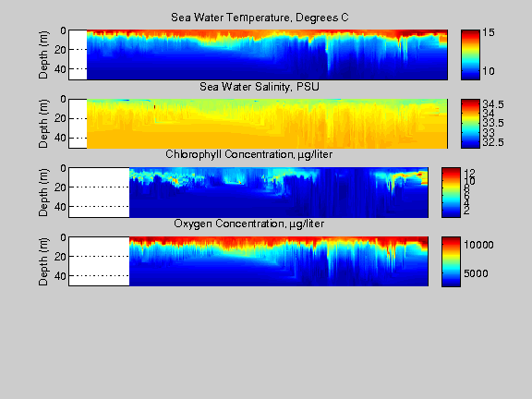Click the temperature plot Depth (m) axis label

pyautogui.click(x=43, y=55)
